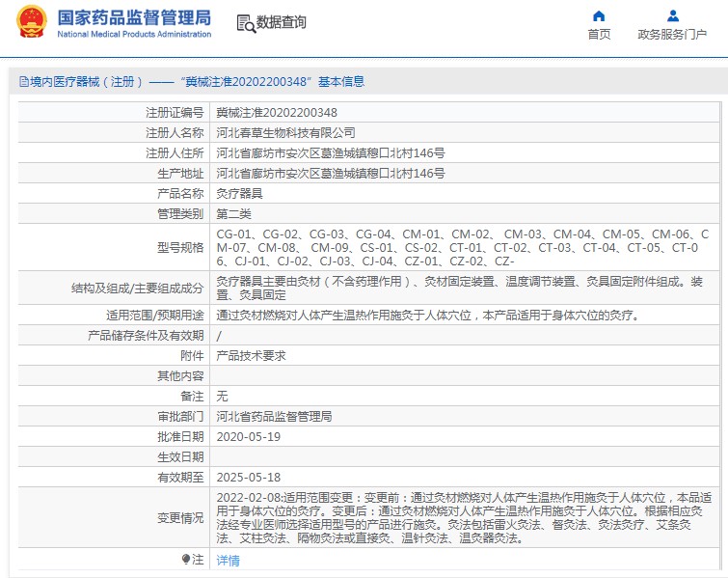Click the 生效日期 label
Viewport: 728px width, 578px height.
[x=180, y=456]
